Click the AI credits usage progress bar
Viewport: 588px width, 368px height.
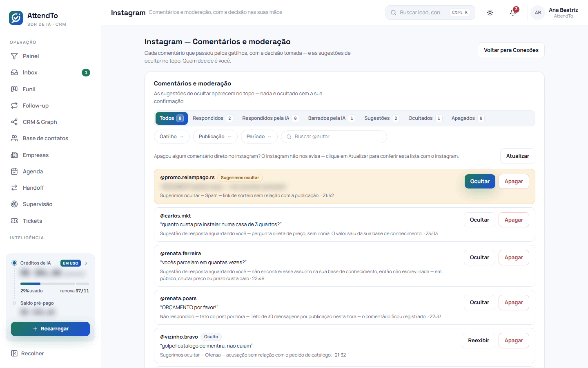click(x=55, y=284)
